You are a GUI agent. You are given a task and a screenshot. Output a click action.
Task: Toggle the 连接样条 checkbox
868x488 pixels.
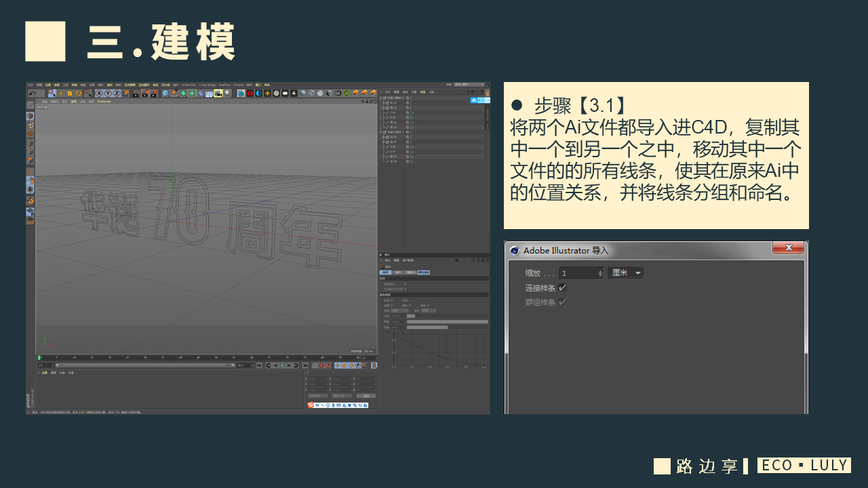click(x=562, y=287)
